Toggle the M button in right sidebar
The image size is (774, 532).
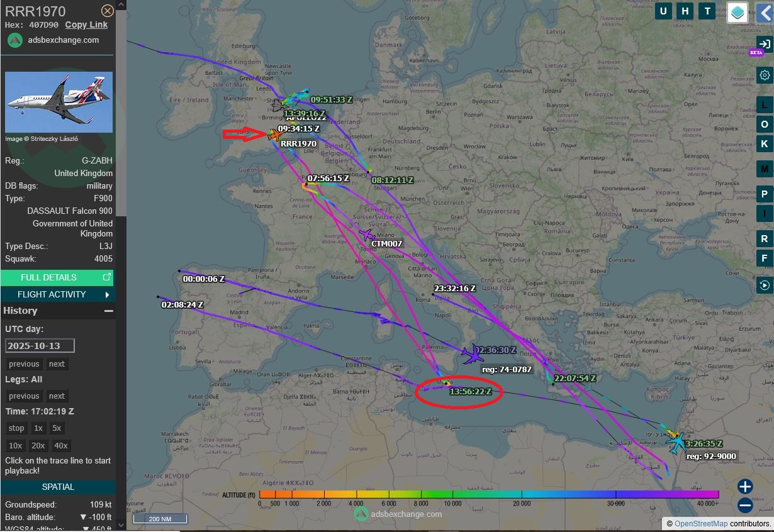coord(765,169)
